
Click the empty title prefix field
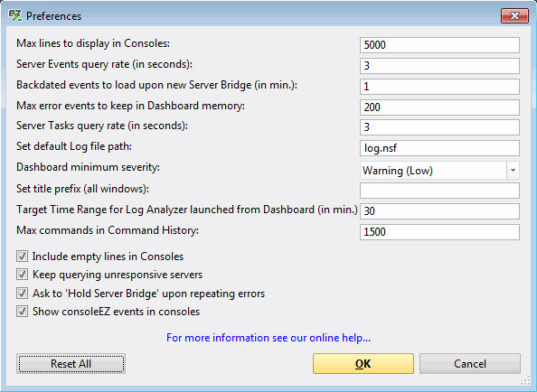tap(439, 191)
